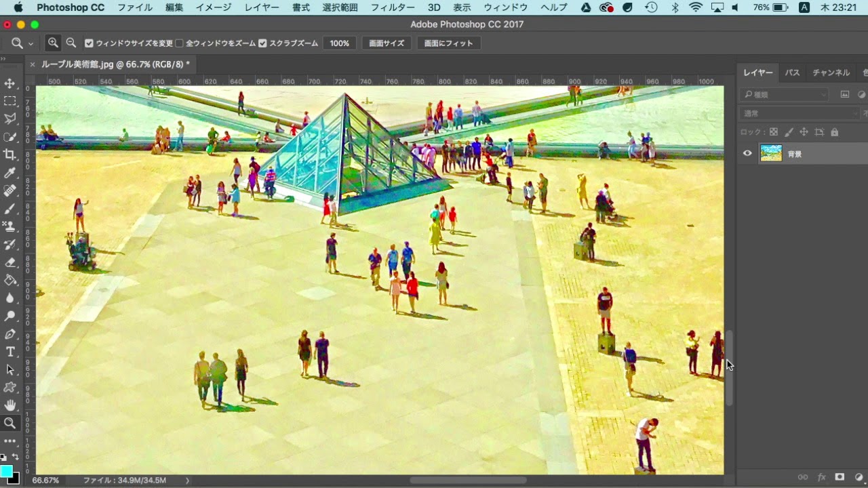Open the layer filter '種類' dropdown
This screenshot has height=488, width=868.
(785, 94)
